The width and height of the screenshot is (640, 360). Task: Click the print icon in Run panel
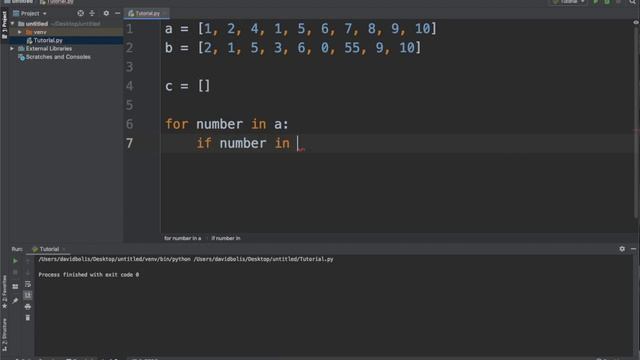pyautogui.click(x=28, y=307)
